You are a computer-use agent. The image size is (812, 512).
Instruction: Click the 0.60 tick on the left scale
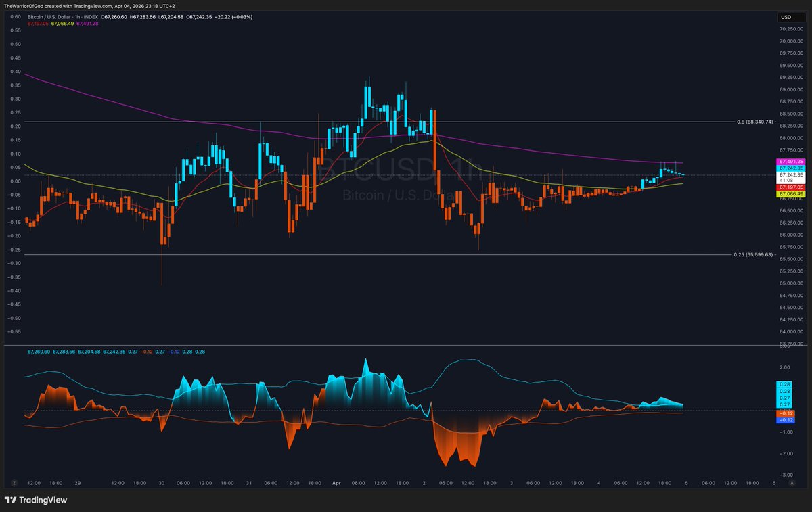tap(14, 17)
